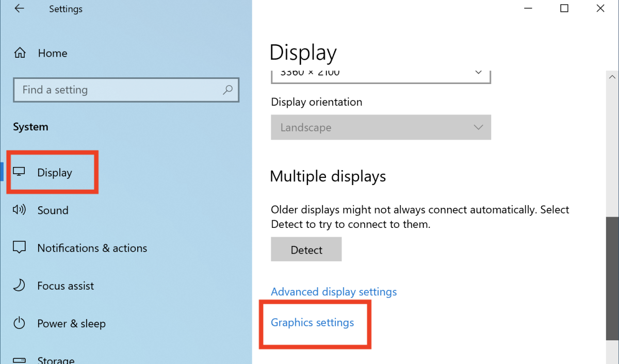
Task: Open the Landscape orientation dropdown
Action: coord(381,127)
